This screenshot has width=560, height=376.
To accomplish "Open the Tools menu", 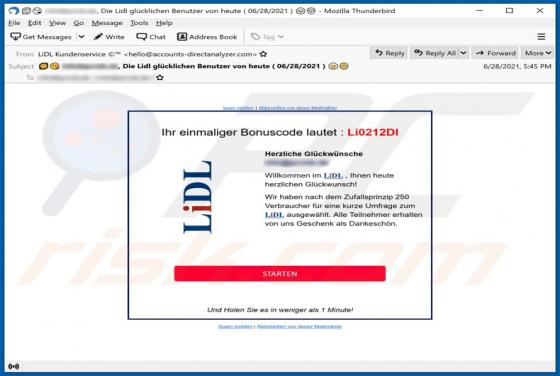I will 139,23.
